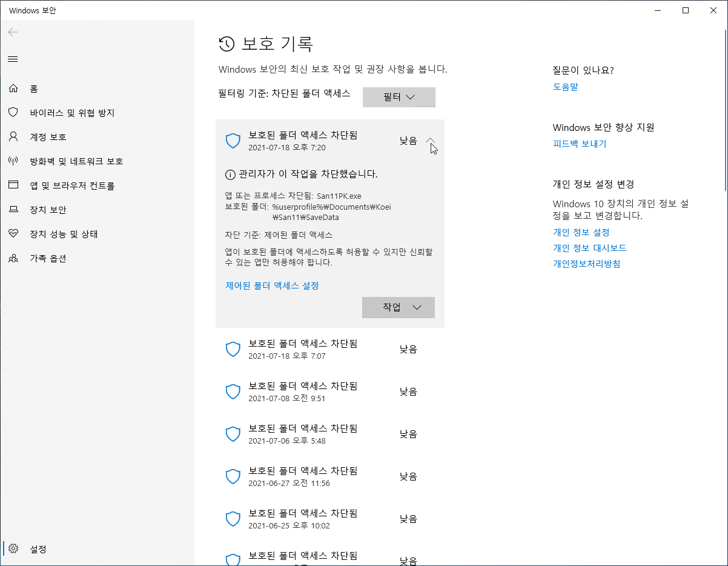The image size is (728, 566).
Task: Open the 작업 actions dropdown
Action: click(399, 307)
